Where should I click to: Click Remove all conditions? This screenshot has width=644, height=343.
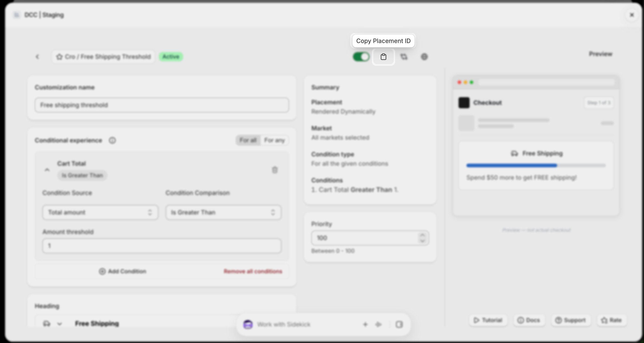253,271
